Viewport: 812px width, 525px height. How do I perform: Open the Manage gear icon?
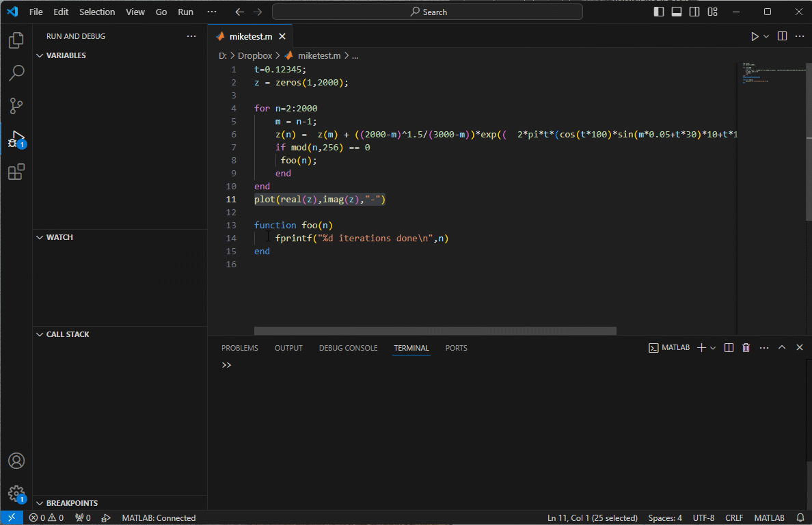tap(16, 494)
